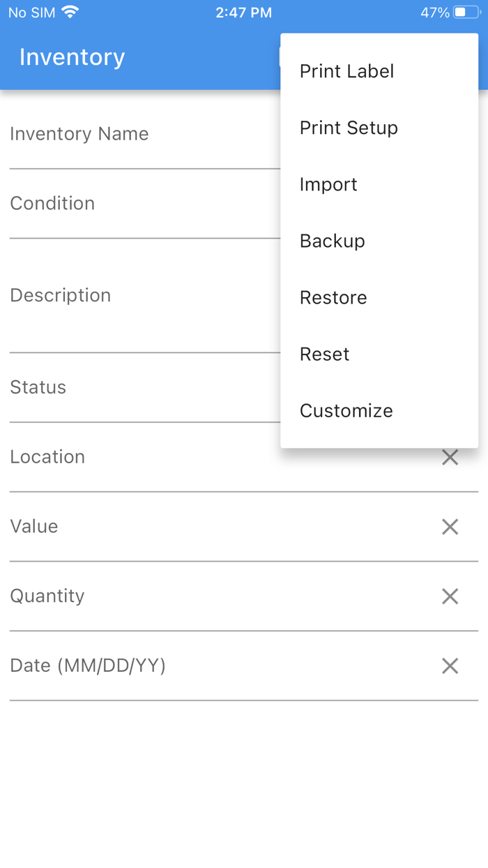Tap the Date (MM/DD/YY) field

click(209, 666)
